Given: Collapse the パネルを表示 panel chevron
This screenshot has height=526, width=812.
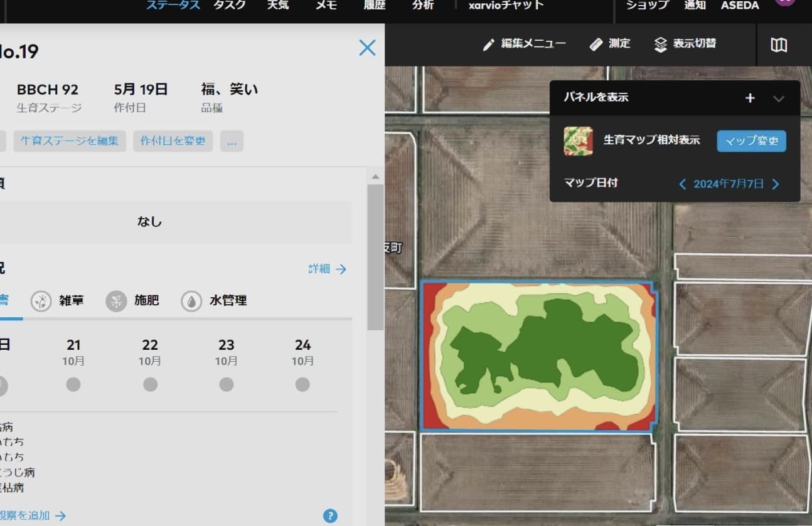Looking at the screenshot, I should 779,98.
